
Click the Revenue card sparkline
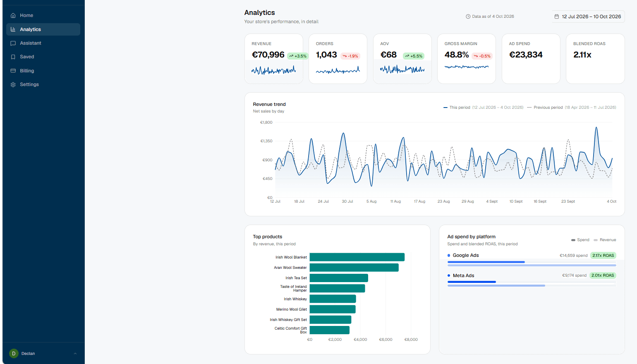pyautogui.click(x=273, y=70)
